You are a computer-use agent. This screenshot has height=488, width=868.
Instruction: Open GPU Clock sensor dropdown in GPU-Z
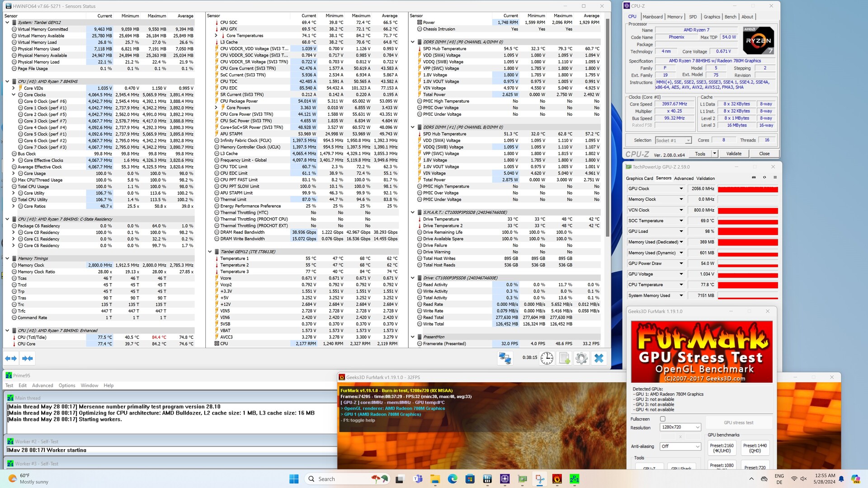681,189
